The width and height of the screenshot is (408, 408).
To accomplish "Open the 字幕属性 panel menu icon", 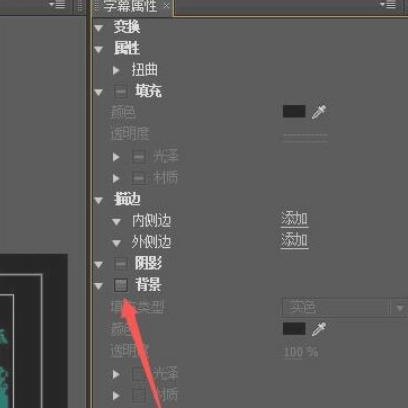I will [x=388, y=5].
